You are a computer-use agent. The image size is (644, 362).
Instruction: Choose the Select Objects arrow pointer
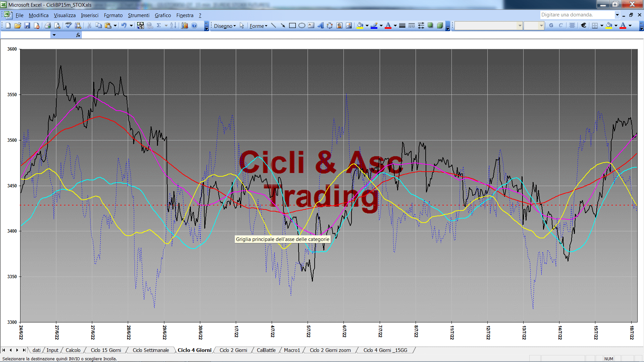pos(242,26)
